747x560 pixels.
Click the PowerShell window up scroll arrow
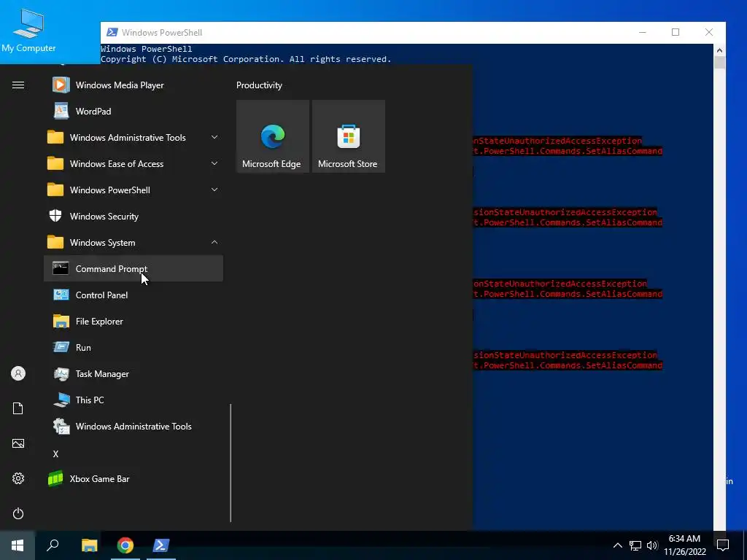(719, 50)
